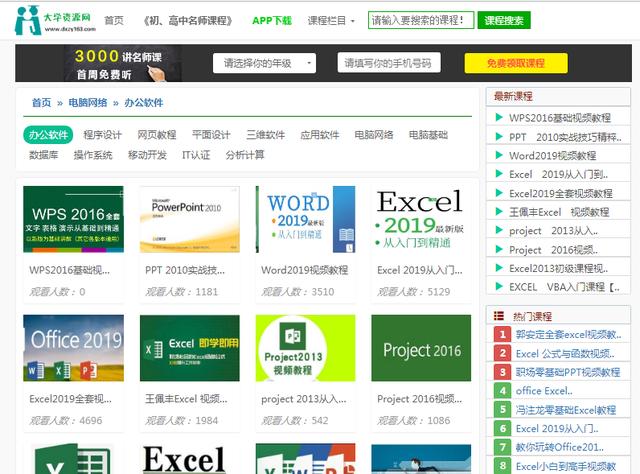Click the project 2013从入... card title
The image size is (640, 474).
(x=304, y=398)
